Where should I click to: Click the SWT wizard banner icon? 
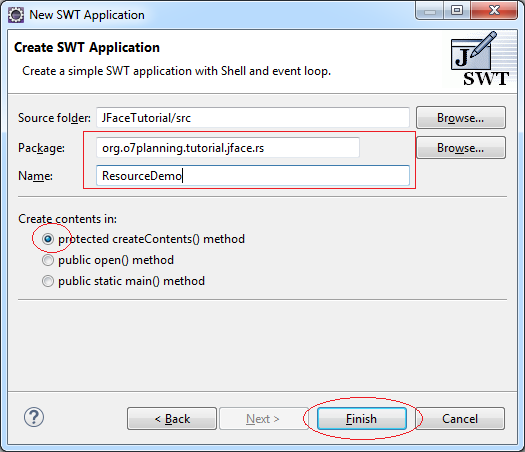479,59
